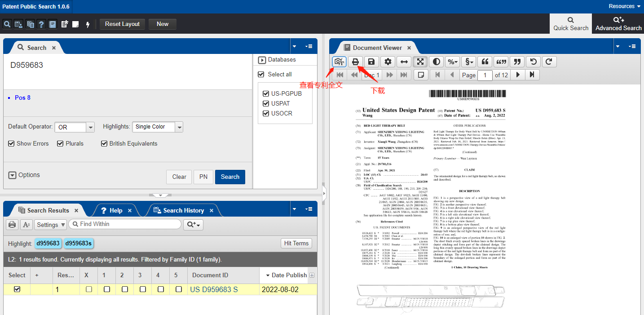
Task: Open document US D959683 S link
Action: 214,289
